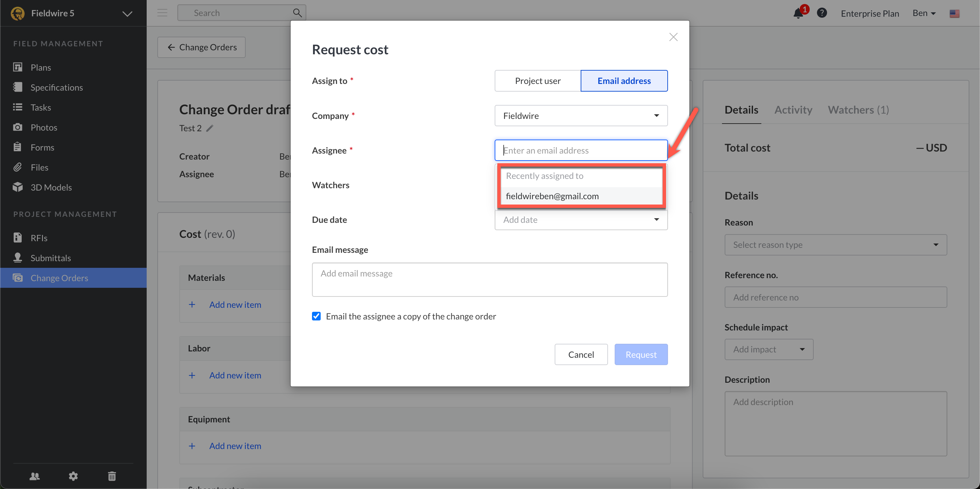The height and width of the screenshot is (489, 980).
Task: Select the Project user option
Action: coord(537,81)
